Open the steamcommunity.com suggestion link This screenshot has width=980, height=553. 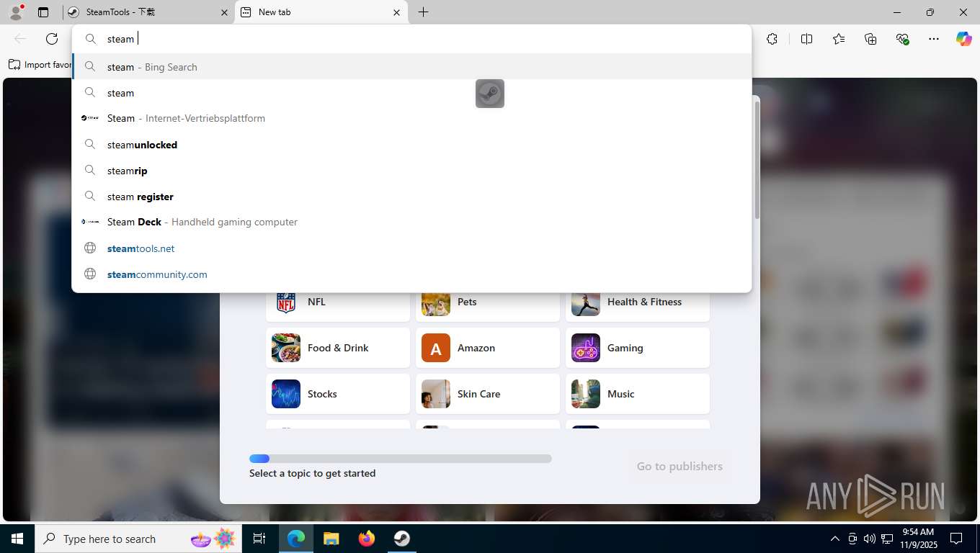pos(411,274)
